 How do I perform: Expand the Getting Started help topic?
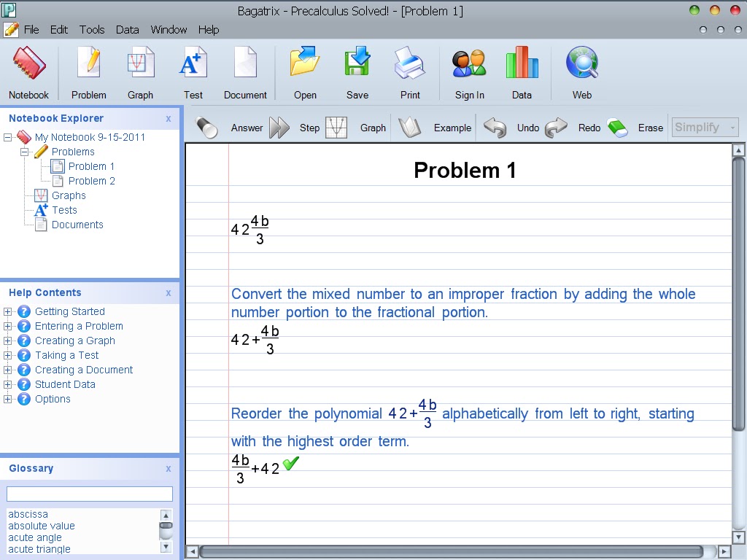(x=7, y=312)
